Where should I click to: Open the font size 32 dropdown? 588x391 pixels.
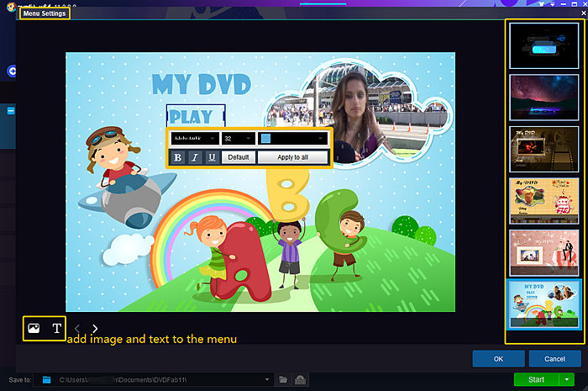point(239,138)
